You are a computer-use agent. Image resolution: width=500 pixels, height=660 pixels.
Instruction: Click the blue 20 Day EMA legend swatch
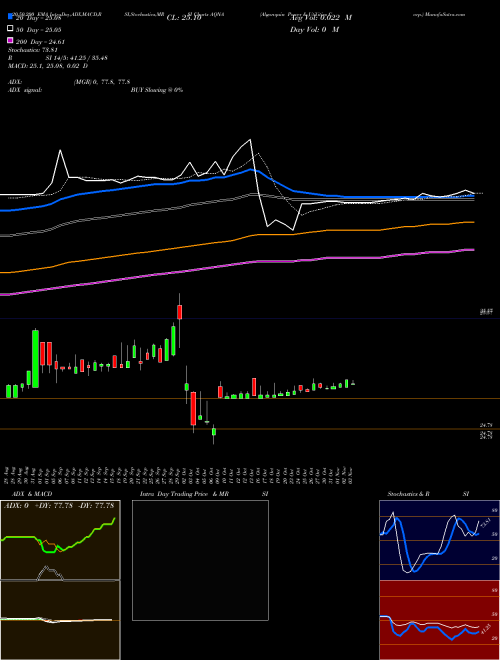click(10, 17)
